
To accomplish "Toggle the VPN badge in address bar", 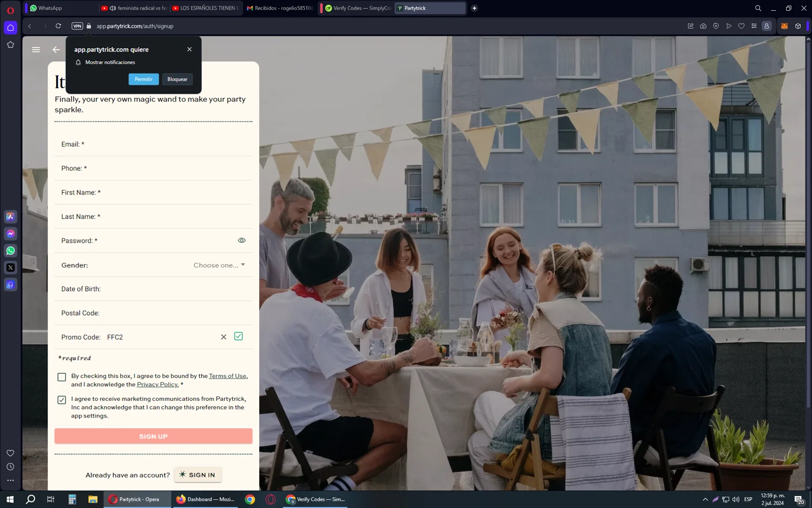I will (x=77, y=26).
